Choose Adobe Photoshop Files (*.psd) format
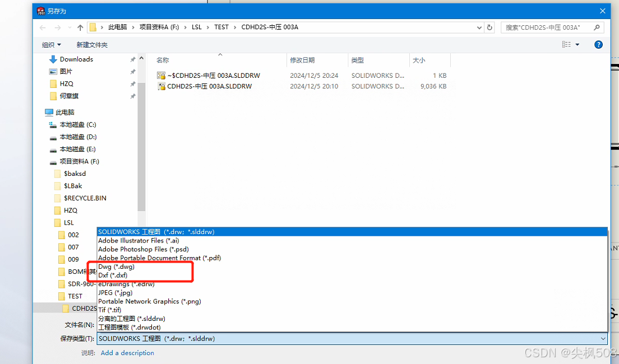This screenshot has height=364, width=619. (352, 249)
